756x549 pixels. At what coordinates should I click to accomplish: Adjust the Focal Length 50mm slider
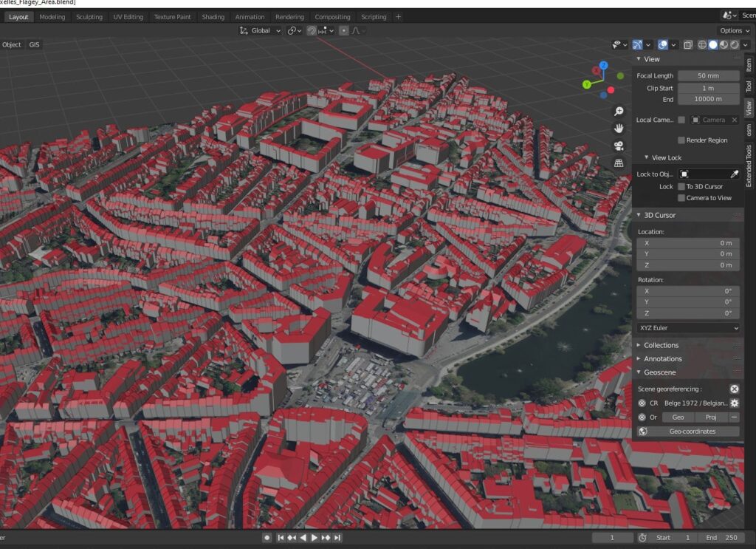point(707,75)
